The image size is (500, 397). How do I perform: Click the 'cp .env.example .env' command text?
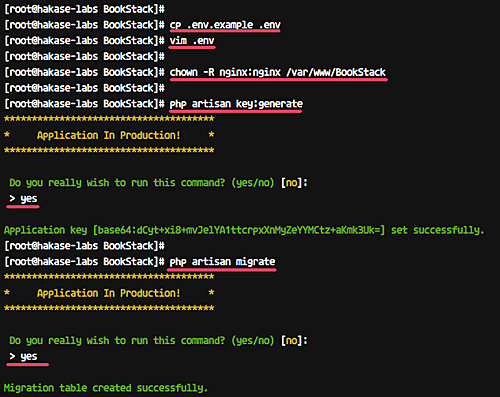[x=225, y=25]
